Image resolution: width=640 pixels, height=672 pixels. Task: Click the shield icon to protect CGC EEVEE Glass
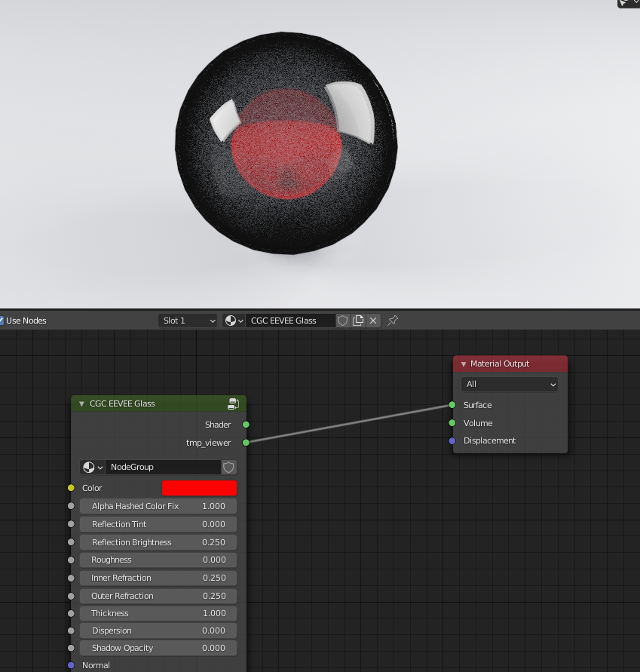pos(343,321)
